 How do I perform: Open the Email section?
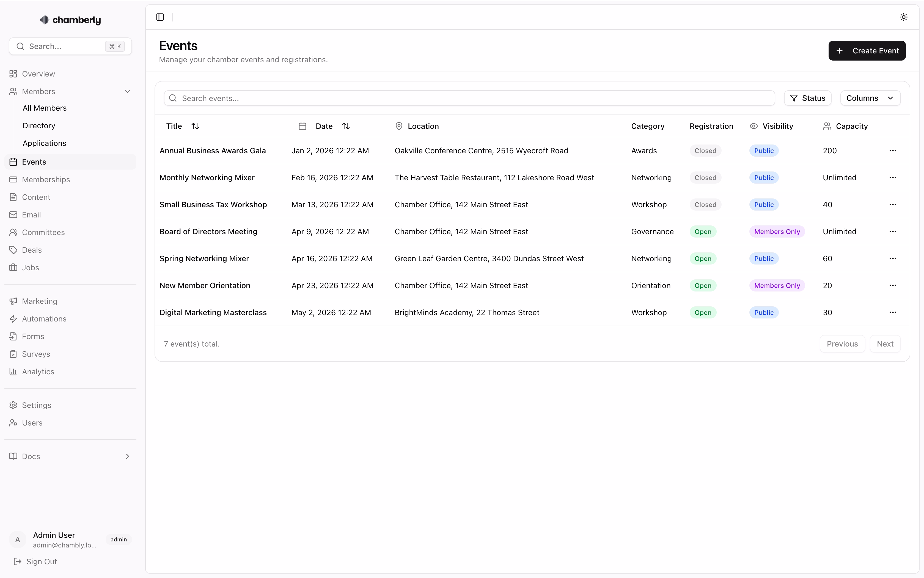coord(70,215)
